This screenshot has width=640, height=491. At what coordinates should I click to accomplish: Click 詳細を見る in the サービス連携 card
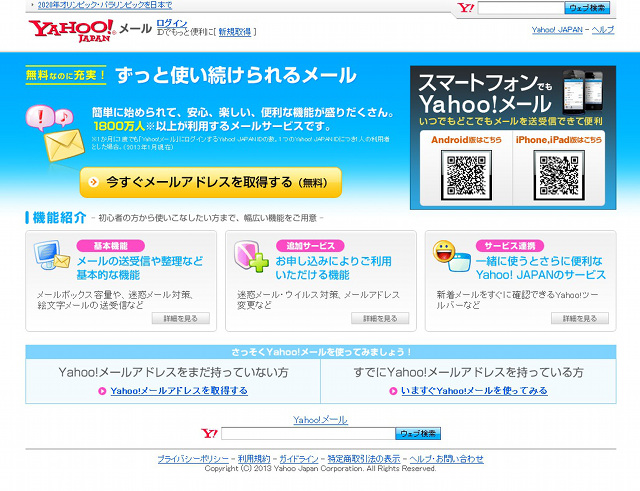tap(580, 318)
